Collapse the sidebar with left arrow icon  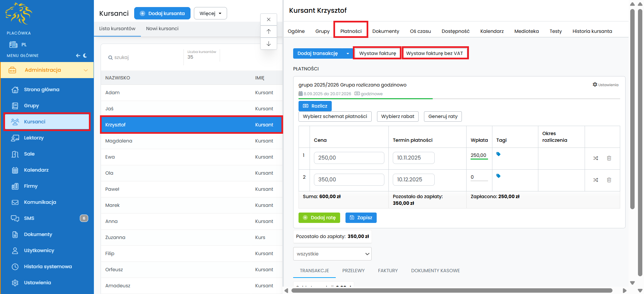click(78, 56)
